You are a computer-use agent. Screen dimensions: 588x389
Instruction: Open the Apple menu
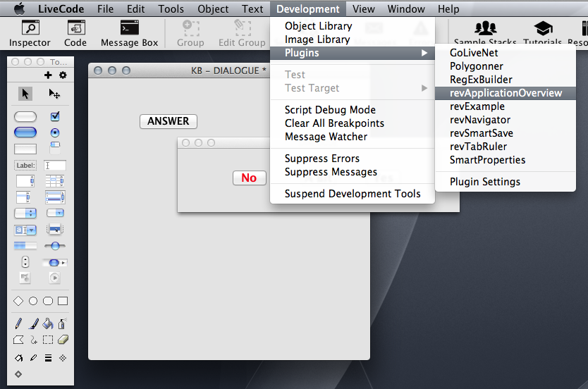coord(19,8)
